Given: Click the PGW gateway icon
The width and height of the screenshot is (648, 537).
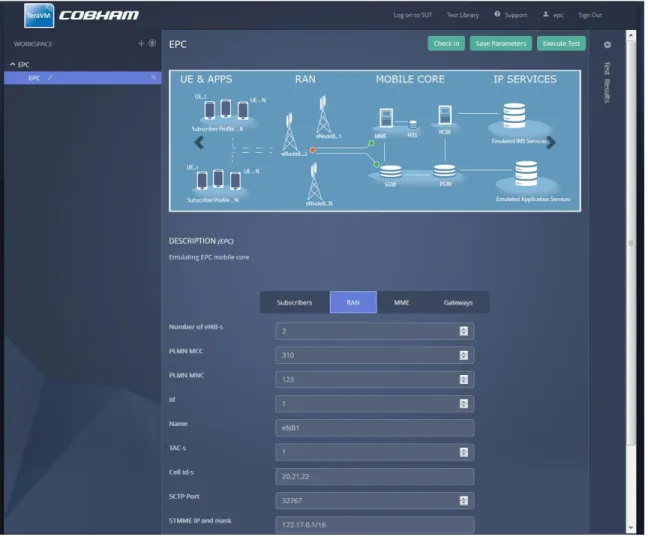Looking at the screenshot, I should coord(445,171).
